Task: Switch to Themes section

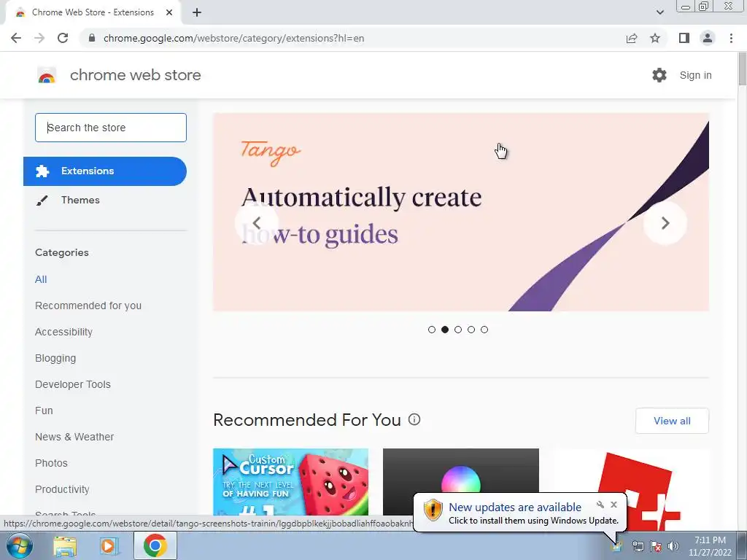Action: (x=80, y=200)
